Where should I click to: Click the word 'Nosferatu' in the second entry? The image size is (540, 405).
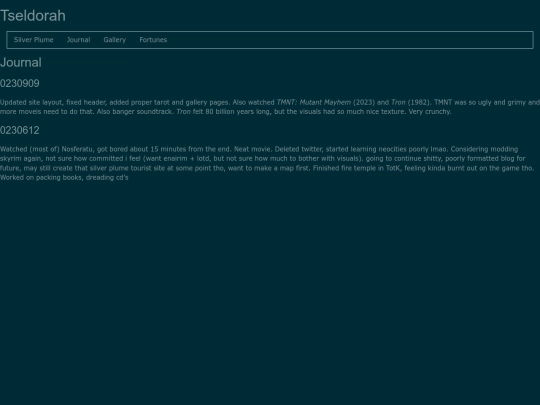[x=77, y=149]
